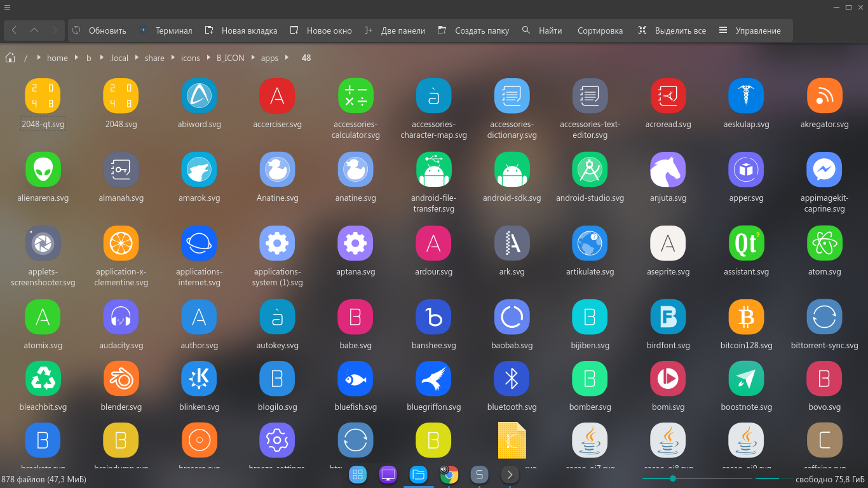Image resolution: width=868 pixels, height=488 pixels.
Task: Select the ark.svg archive icon
Action: tap(512, 243)
